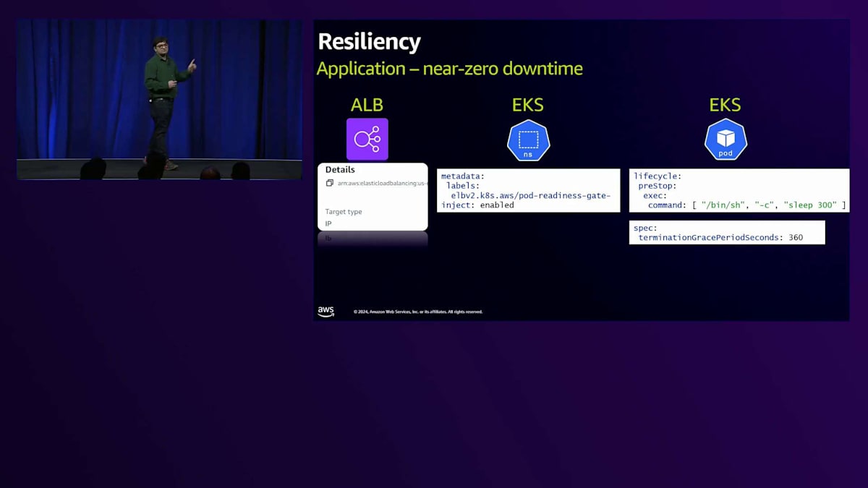Image resolution: width=868 pixels, height=488 pixels.
Task: Click the purple ALB load balancer icon
Action: click(367, 139)
